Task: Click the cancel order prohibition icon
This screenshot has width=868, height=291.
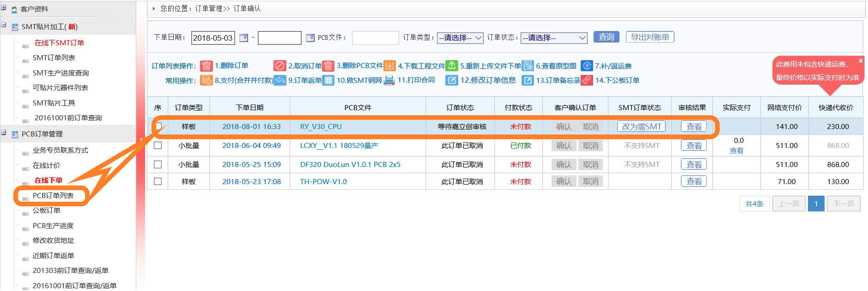Action: (279, 66)
